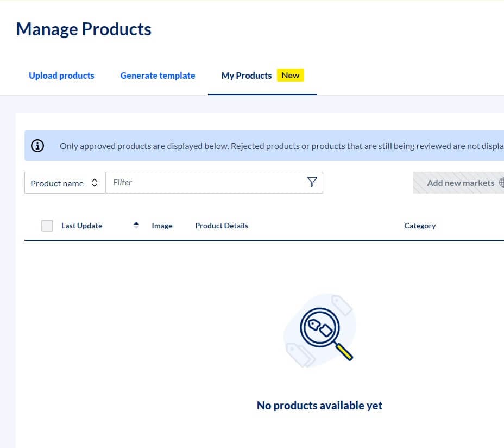The height and width of the screenshot is (448, 504).
Task: Expand the search field criteria selector
Action: (x=65, y=183)
